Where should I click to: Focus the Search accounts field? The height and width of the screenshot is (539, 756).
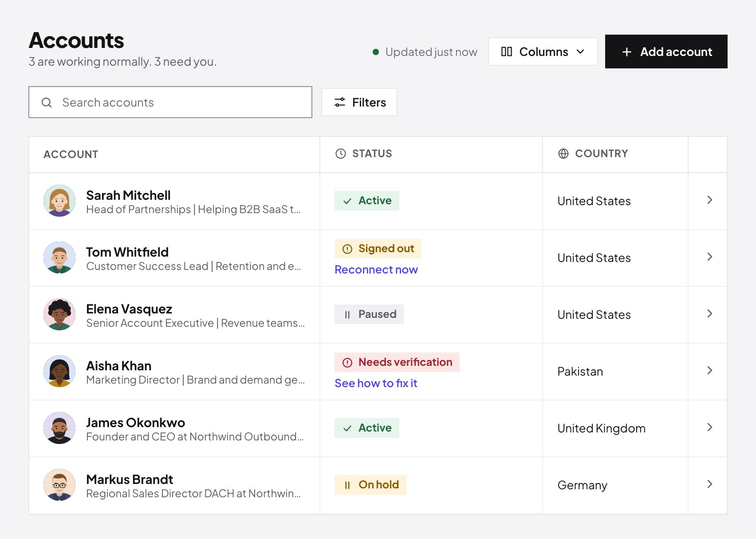click(170, 102)
